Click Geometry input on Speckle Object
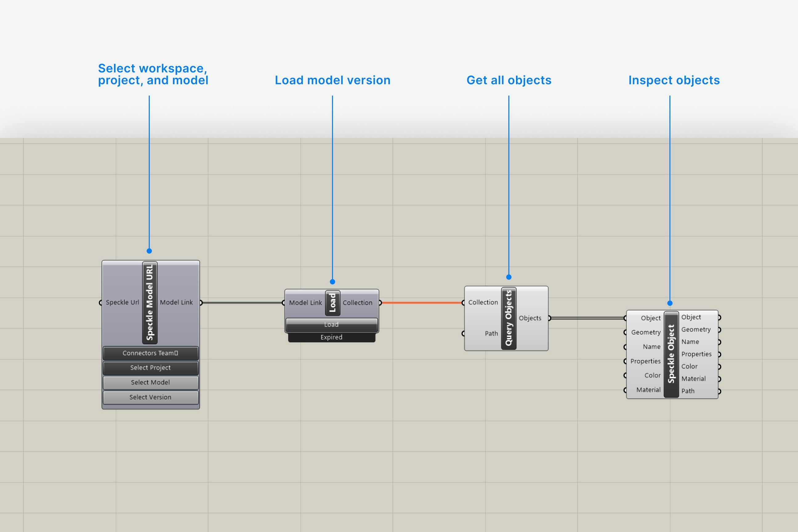Screen dimensions: 798x532 tap(645, 332)
